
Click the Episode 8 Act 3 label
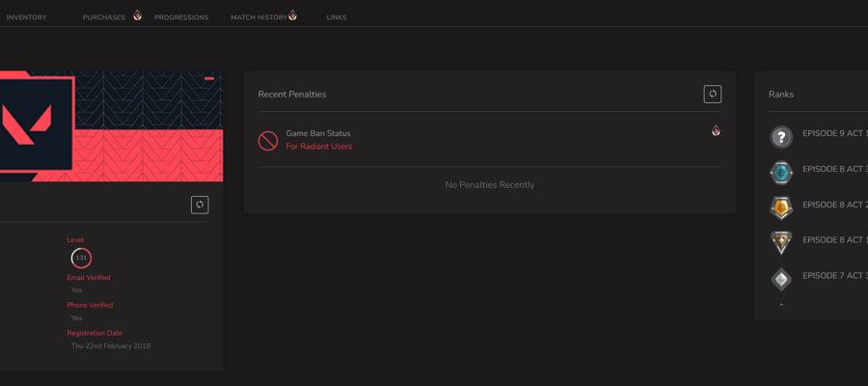(x=835, y=169)
